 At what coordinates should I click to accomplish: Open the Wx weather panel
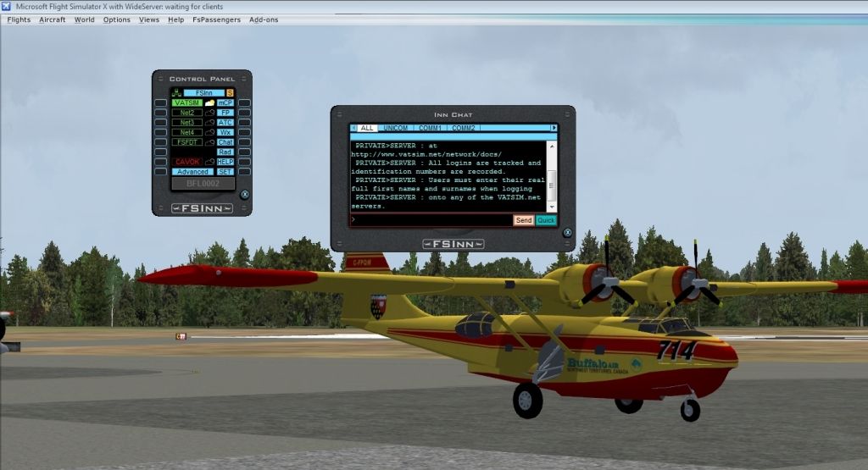[225, 132]
